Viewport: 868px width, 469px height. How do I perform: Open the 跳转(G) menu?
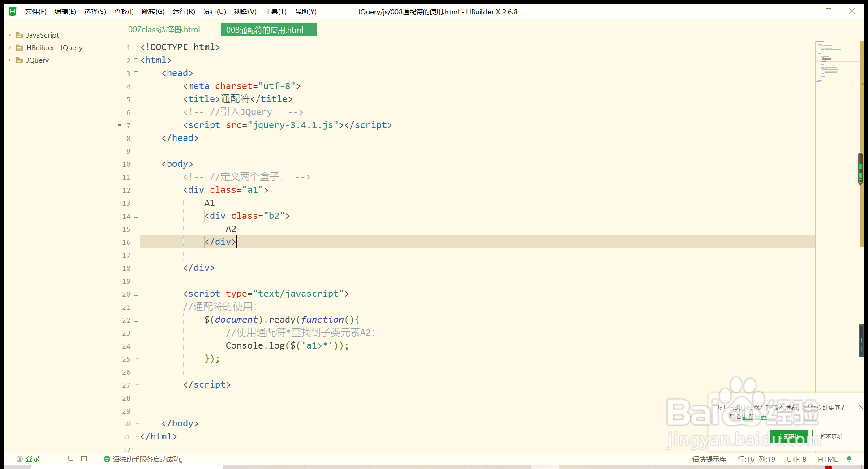point(153,12)
